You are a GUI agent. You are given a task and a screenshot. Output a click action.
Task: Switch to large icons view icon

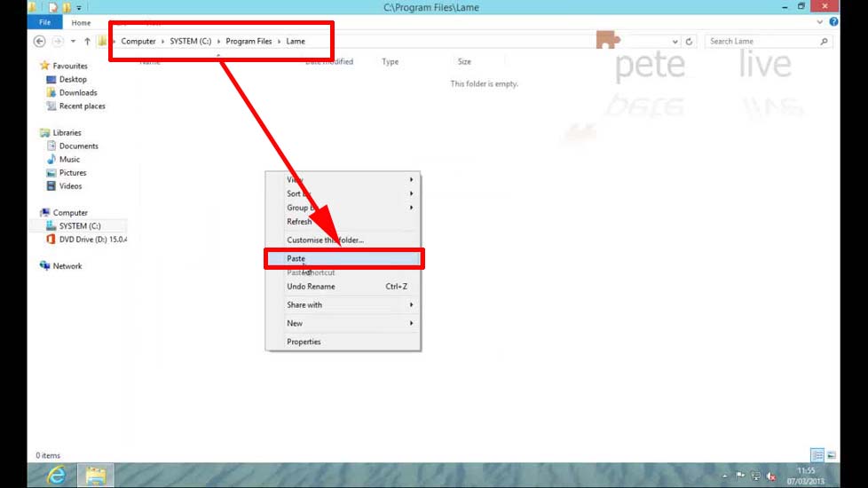[x=831, y=455]
